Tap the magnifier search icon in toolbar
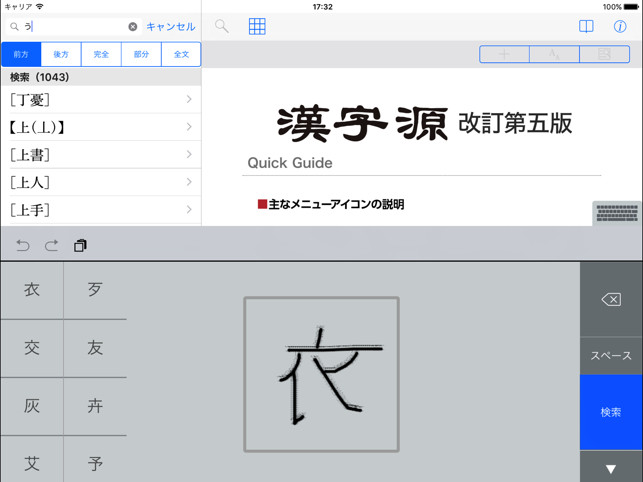Image resolution: width=643 pixels, height=482 pixels. [x=221, y=26]
